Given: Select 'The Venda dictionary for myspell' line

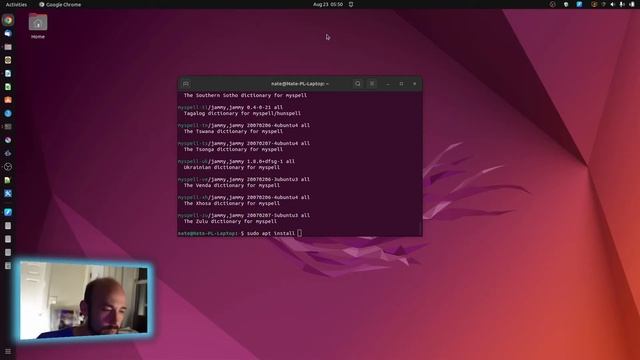Looking at the screenshot, I should [x=231, y=185].
